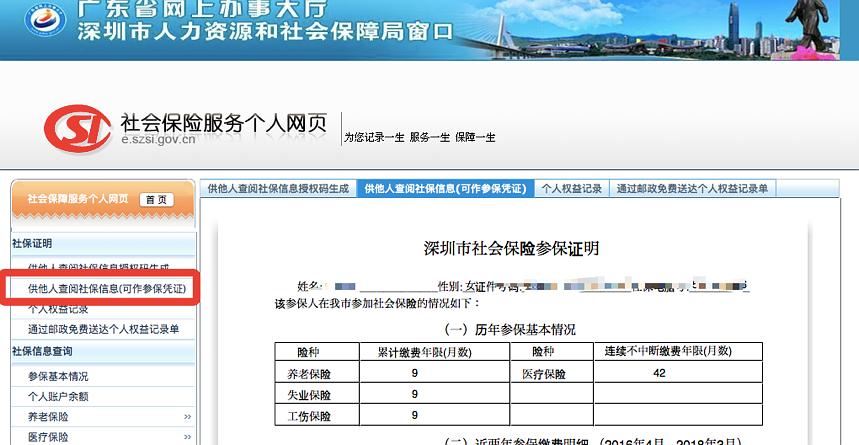The width and height of the screenshot is (859, 445).
Task: Click the e.szsi.gov.cn site address text
Action: 158,139
